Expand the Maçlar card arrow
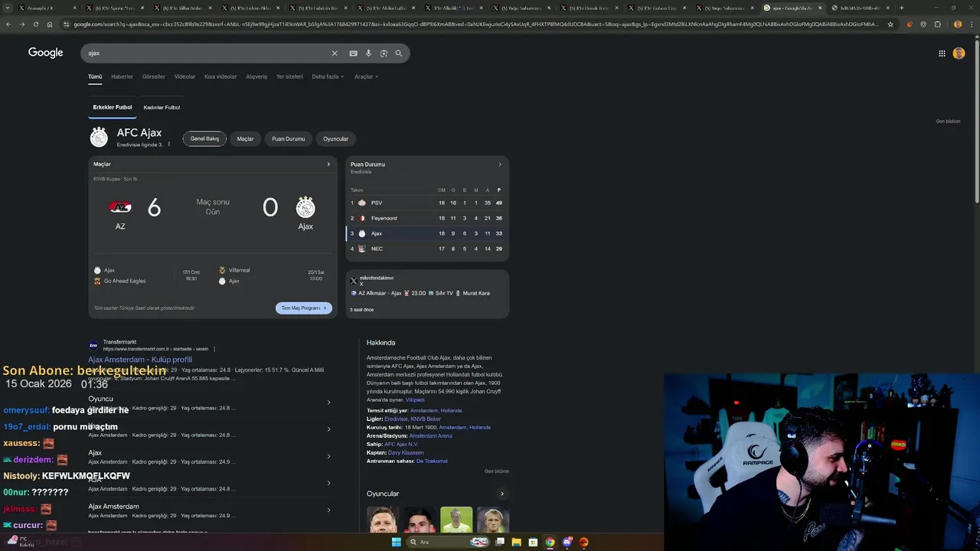The height and width of the screenshot is (551, 980). (x=328, y=164)
